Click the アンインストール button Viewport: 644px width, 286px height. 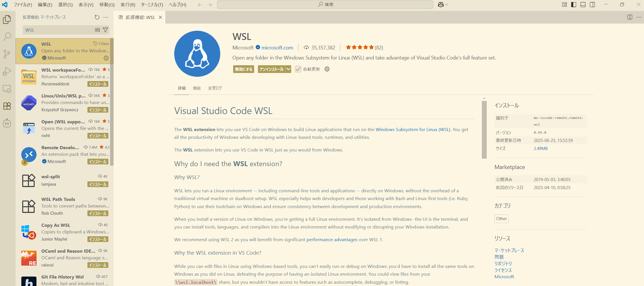271,69
